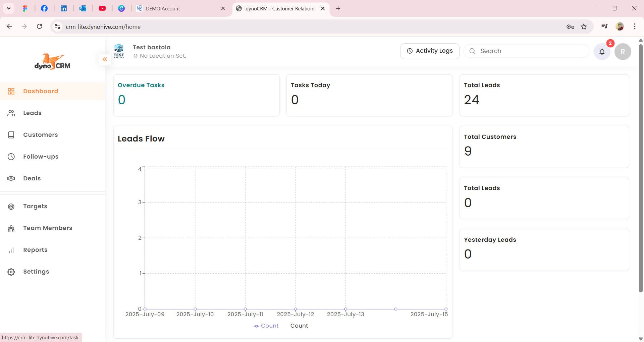
Task: Click the Overdue Tasks card
Action: [x=196, y=95]
